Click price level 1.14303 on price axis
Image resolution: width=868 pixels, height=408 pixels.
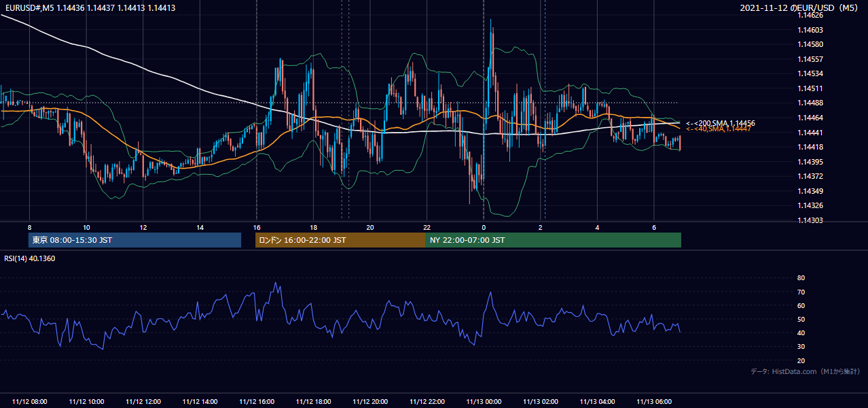810,220
